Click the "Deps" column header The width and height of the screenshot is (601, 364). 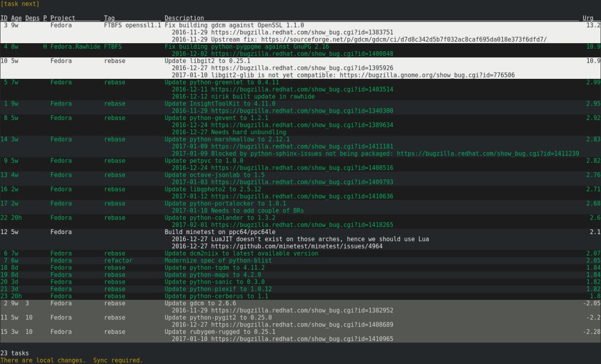[32, 18]
